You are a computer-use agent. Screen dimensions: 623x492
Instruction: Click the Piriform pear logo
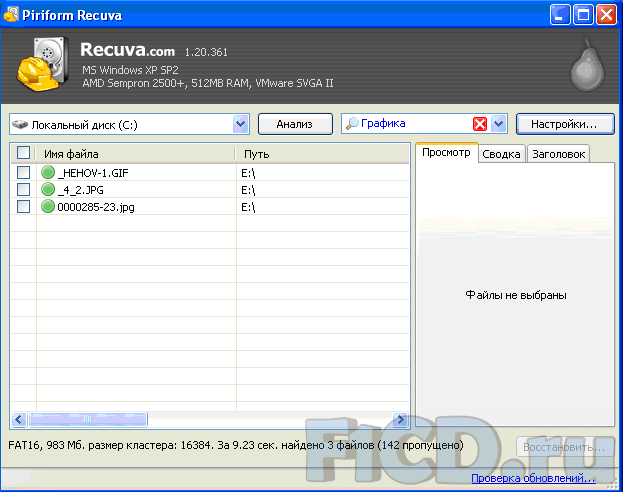(587, 64)
